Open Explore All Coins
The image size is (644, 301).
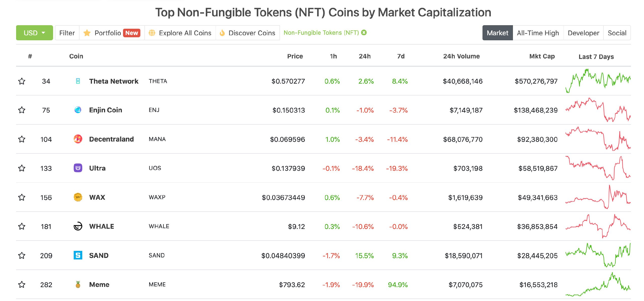(180, 33)
